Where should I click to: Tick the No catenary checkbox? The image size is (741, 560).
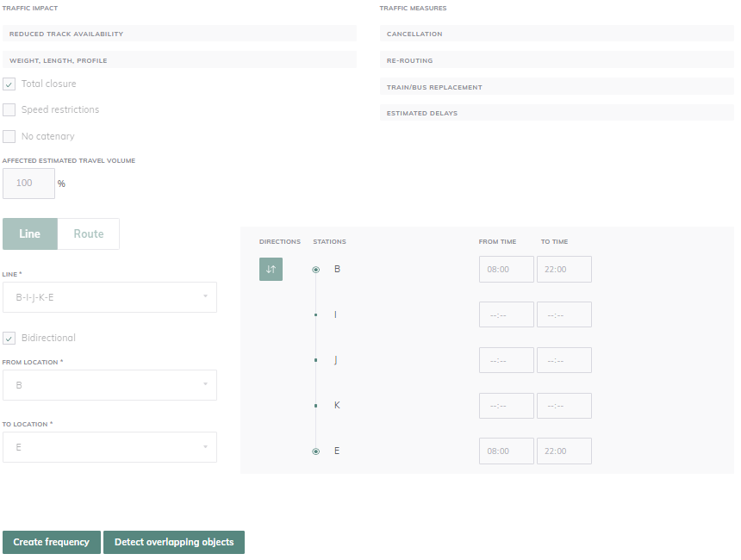coord(9,137)
